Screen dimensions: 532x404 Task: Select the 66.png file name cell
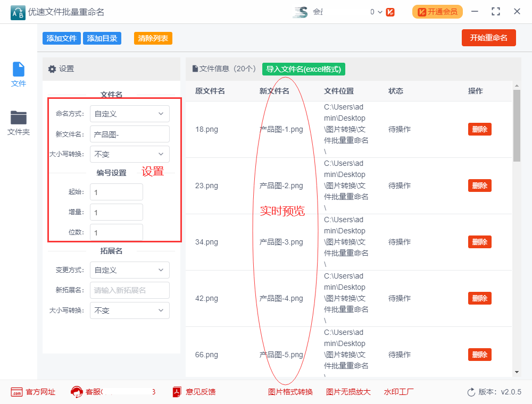coord(206,355)
